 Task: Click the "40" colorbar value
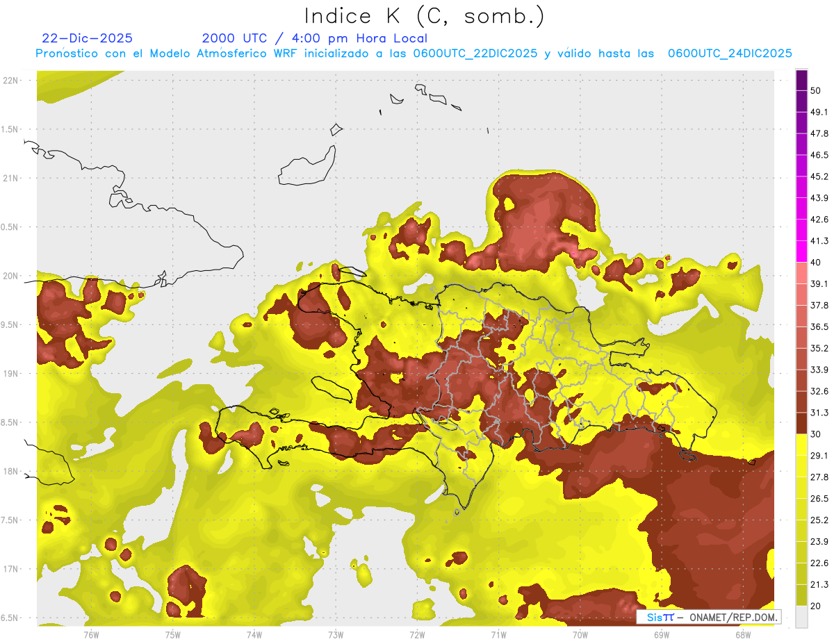pyautogui.click(x=817, y=263)
